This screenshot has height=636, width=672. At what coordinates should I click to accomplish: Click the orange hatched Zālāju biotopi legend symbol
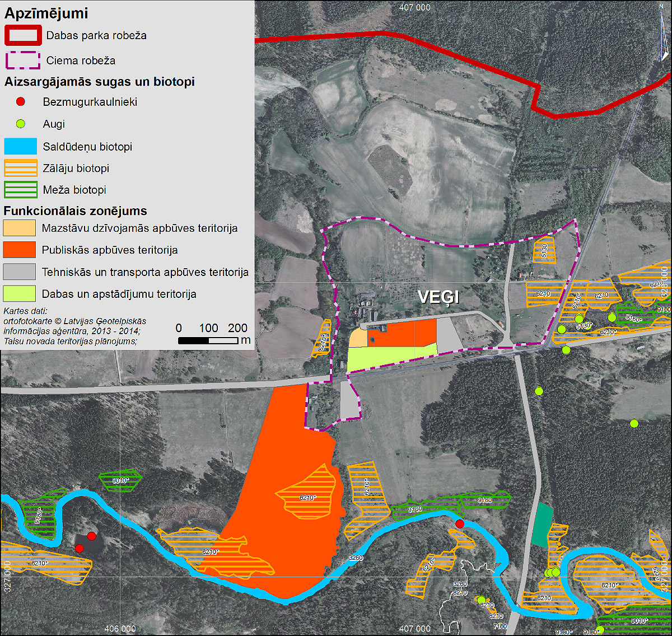pyautogui.click(x=21, y=169)
